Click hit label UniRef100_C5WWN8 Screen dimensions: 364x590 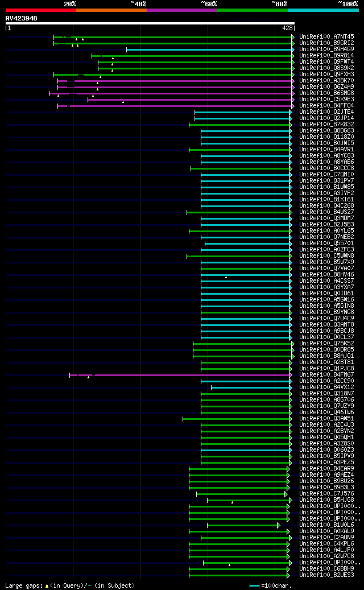pos(326,256)
